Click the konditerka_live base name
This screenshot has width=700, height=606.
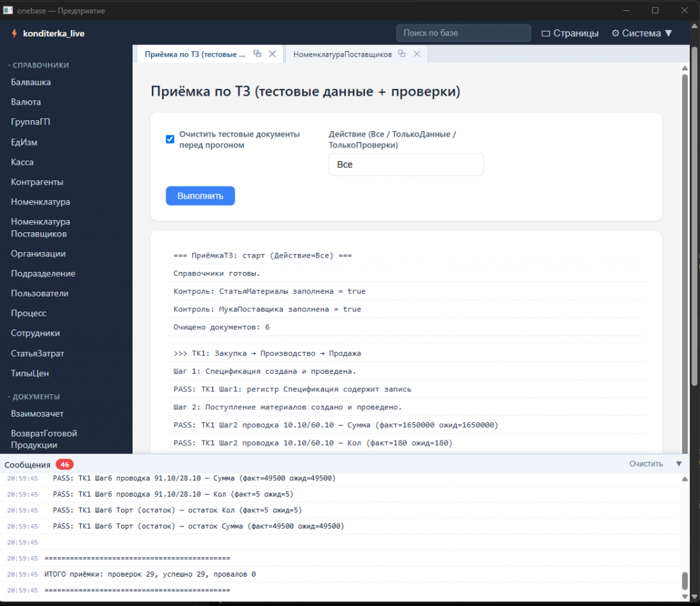click(53, 33)
